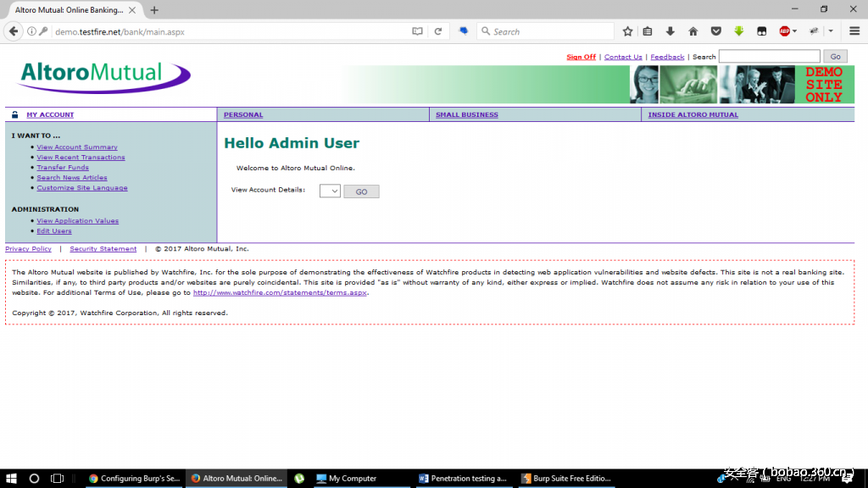Click the lock icon beside MY ACCOUNT
Image resolution: width=868 pixels, height=488 pixels.
pyautogui.click(x=14, y=114)
